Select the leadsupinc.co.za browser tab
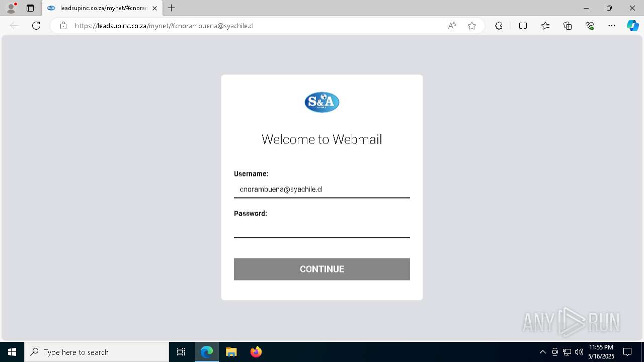The image size is (644, 362). (x=102, y=8)
